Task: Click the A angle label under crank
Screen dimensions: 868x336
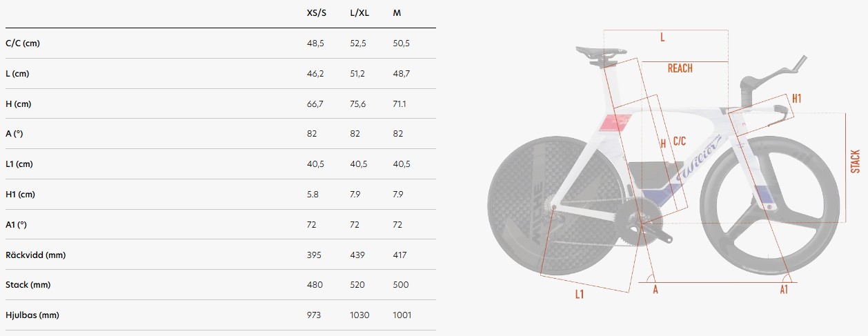Action: [655, 290]
